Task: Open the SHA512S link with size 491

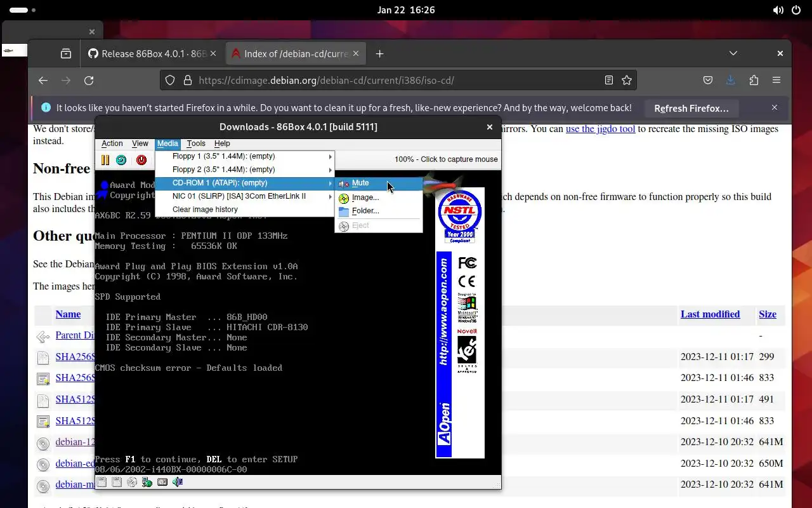Action: pyautogui.click(x=75, y=399)
